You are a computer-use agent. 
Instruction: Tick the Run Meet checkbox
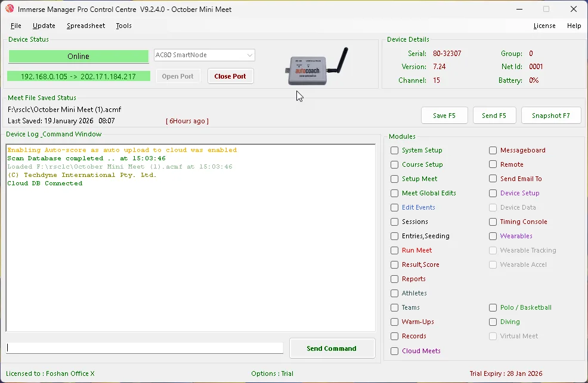[395, 250]
